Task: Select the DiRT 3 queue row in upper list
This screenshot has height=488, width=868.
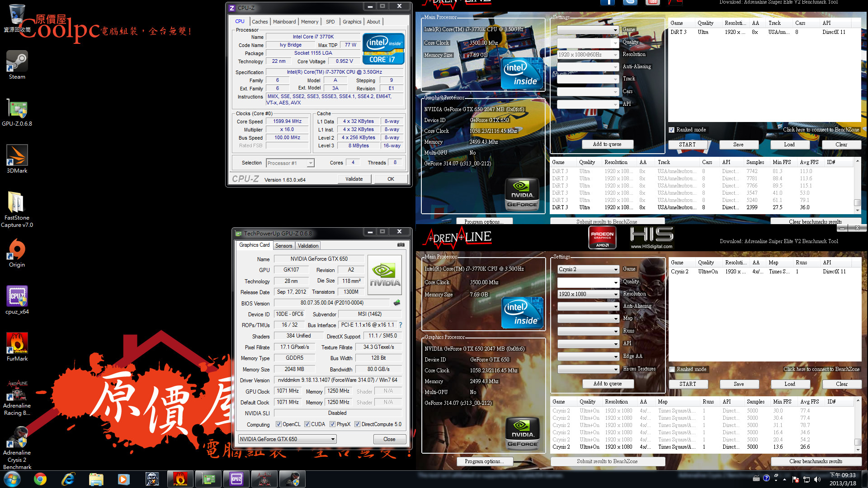Action: [764, 32]
